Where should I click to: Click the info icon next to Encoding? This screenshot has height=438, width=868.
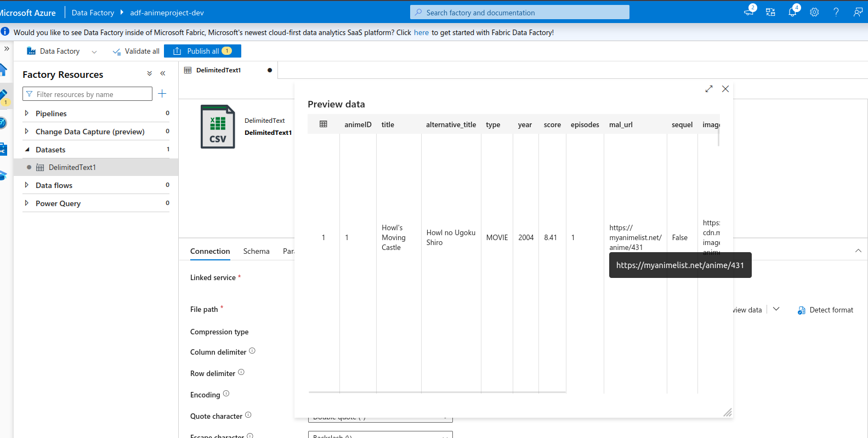[226, 394]
